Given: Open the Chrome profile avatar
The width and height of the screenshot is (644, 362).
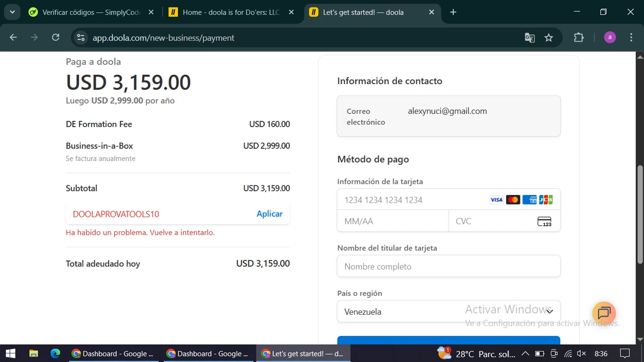Looking at the screenshot, I should (x=610, y=37).
